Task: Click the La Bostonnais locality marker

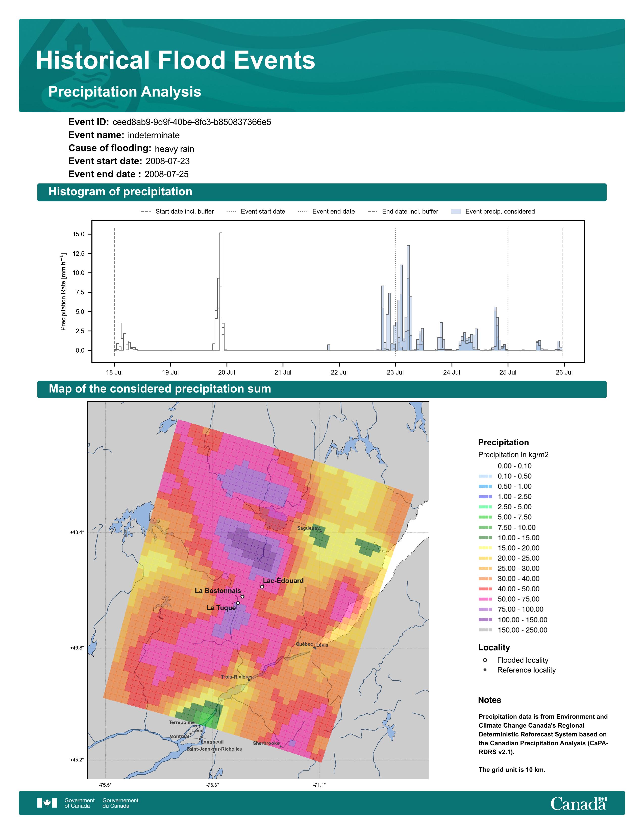Action: pyautogui.click(x=242, y=596)
